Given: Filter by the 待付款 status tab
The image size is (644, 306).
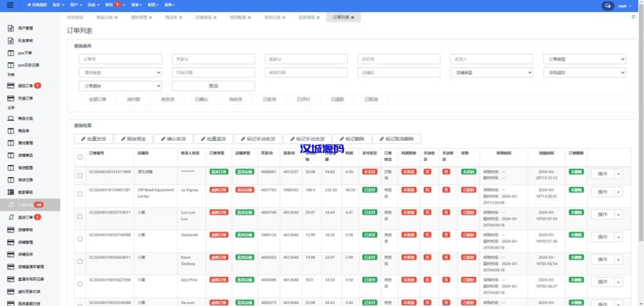Looking at the screenshot, I should 134,99.
